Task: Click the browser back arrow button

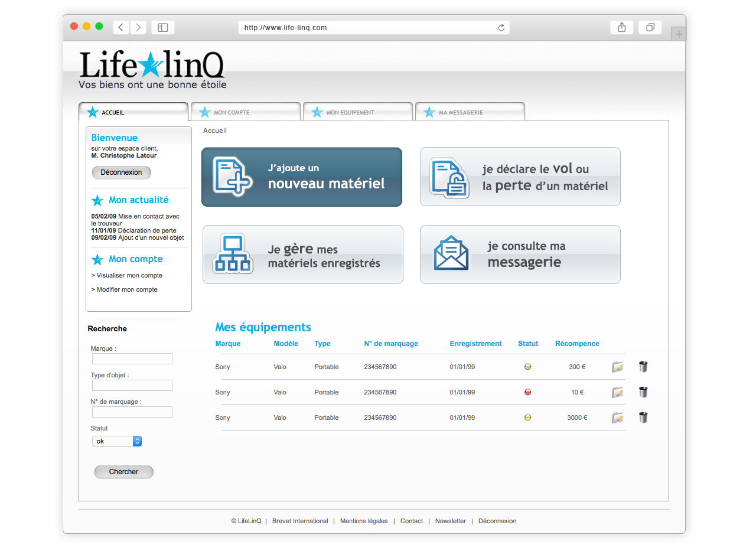Action: [x=121, y=27]
